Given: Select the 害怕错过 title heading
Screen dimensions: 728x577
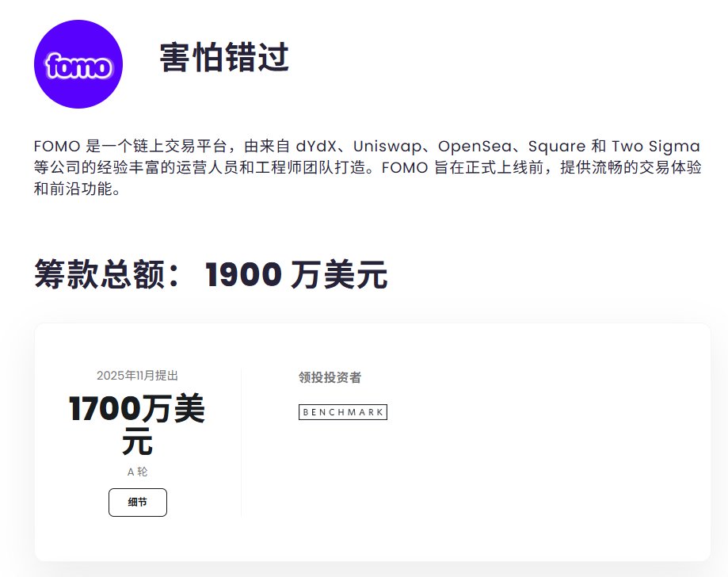Looking at the screenshot, I should [x=224, y=58].
